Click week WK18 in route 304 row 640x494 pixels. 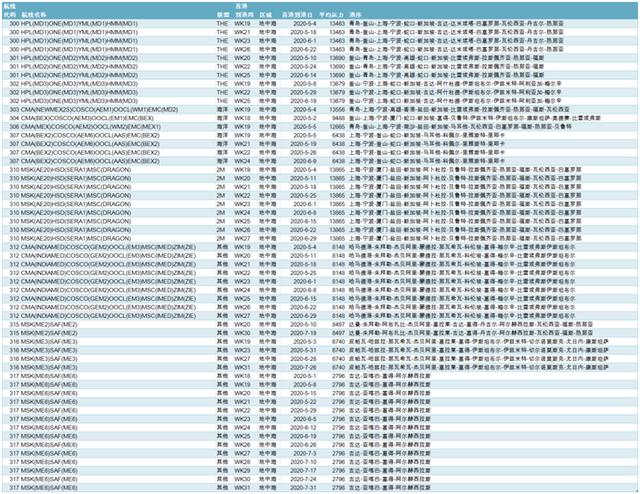[242, 118]
